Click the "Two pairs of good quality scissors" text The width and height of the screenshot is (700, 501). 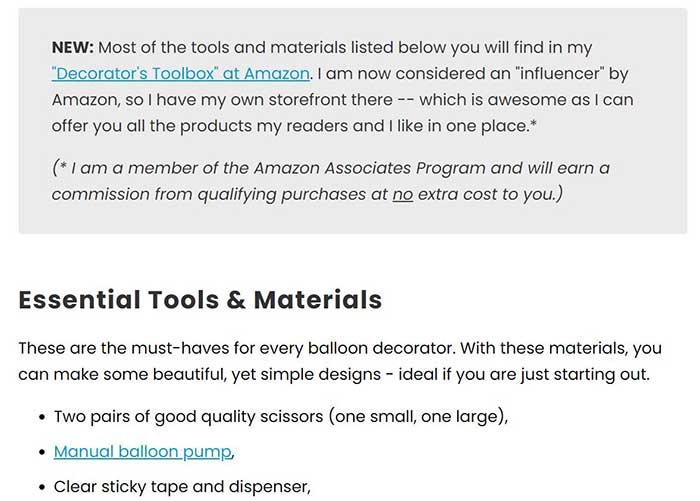pos(188,416)
